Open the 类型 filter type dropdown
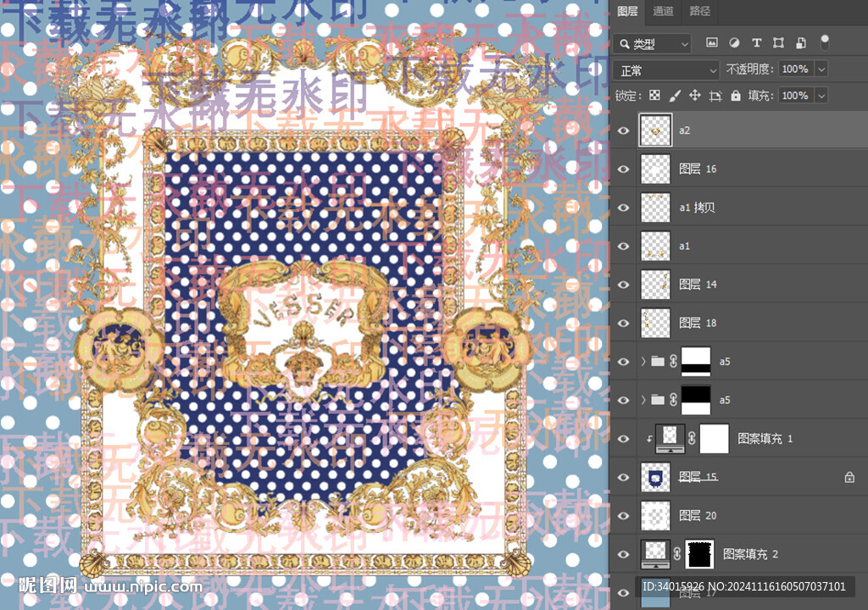This screenshot has height=610, width=868. (x=652, y=43)
